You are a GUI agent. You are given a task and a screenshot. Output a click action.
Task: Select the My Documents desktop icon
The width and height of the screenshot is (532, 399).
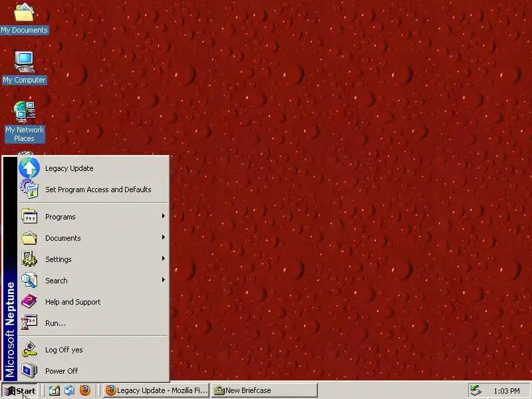24,18
